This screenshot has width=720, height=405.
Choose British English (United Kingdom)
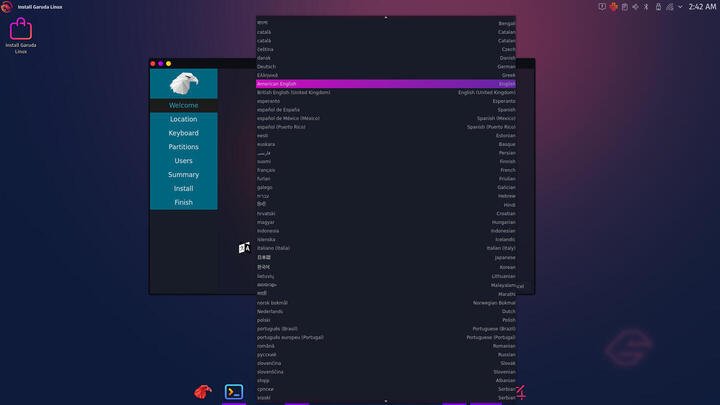pyautogui.click(x=386, y=92)
